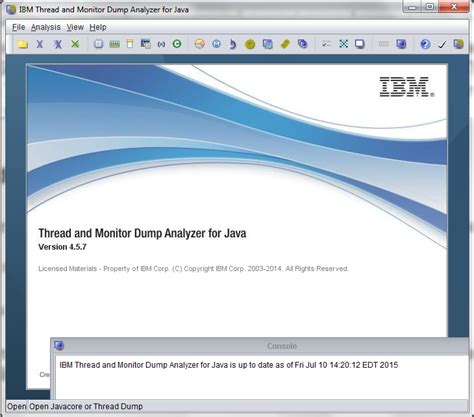Click the teal crossed-arrows toolbar icon
Viewport: 474px width, 417px height.
point(343,44)
